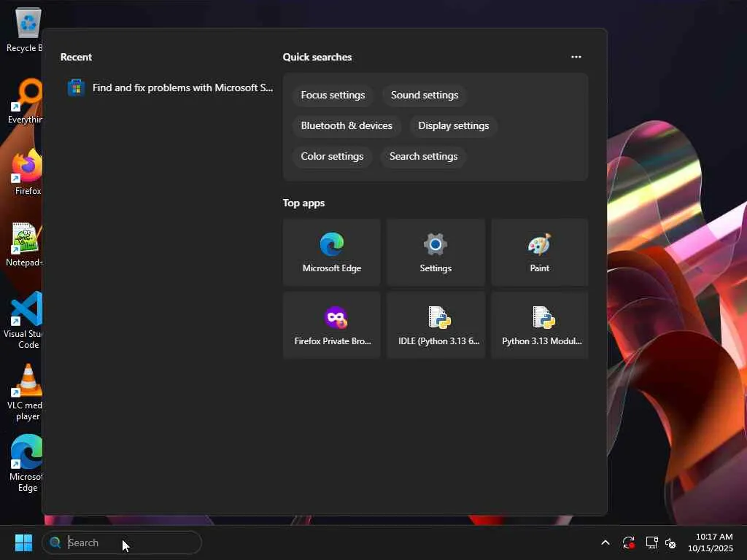Open the Firefox desktop shortcut

[x=26, y=172]
